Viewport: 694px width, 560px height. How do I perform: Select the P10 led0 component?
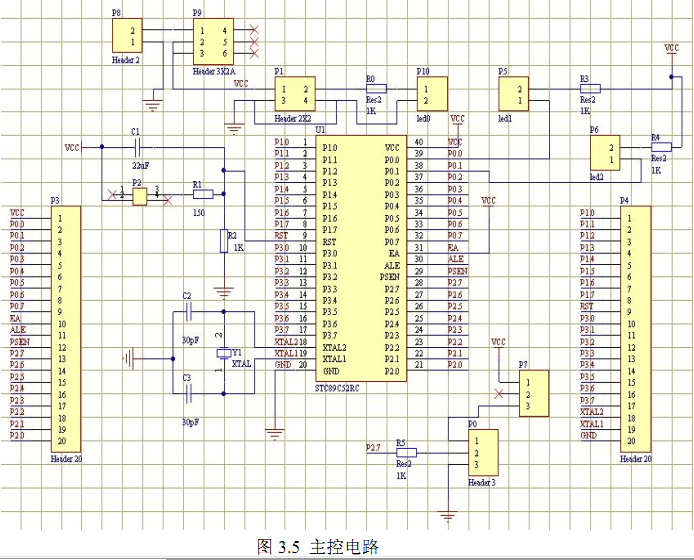(x=432, y=94)
